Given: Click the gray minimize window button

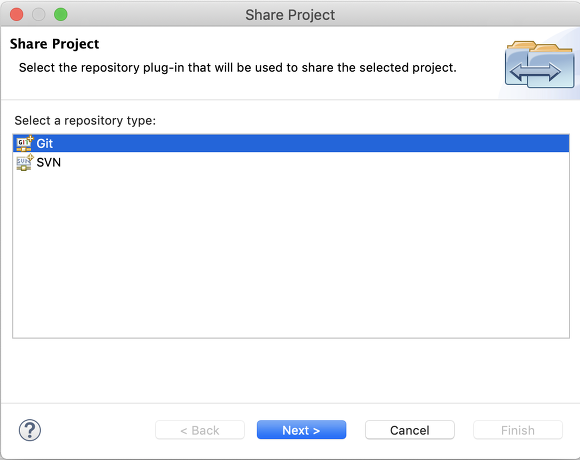Looking at the screenshot, I should coord(39,15).
